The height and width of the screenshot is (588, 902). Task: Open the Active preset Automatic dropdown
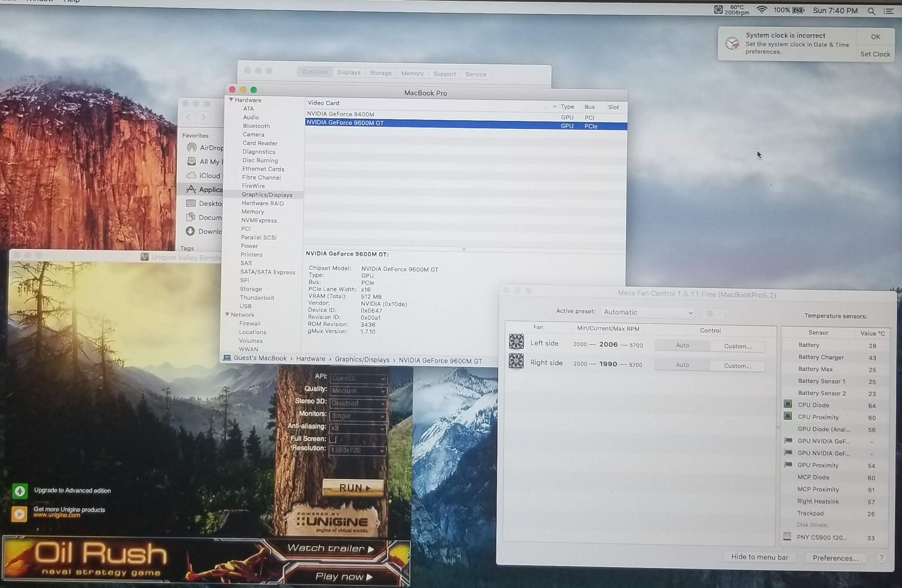(x=647, y=312)
